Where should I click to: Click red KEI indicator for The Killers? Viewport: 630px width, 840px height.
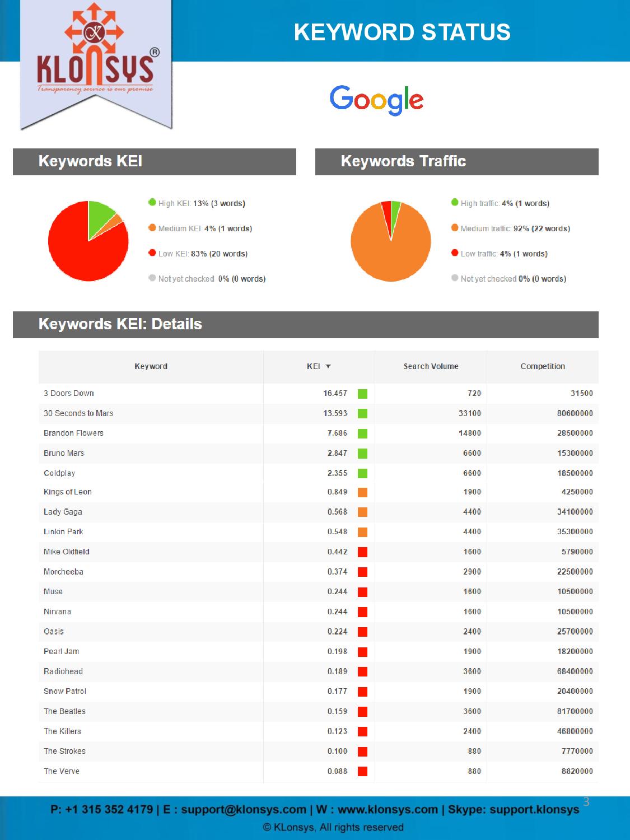coord(362,732)
